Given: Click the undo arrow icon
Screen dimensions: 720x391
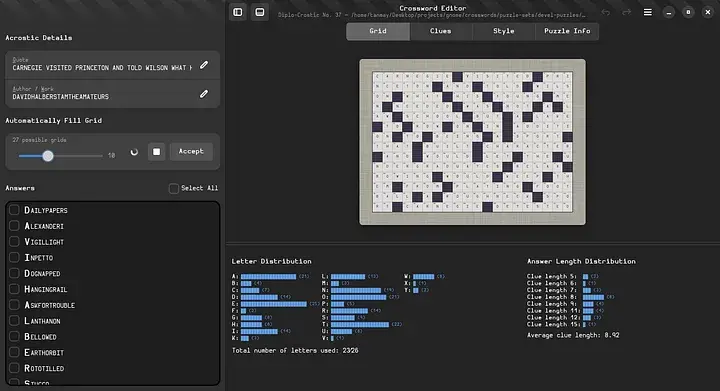Looking at the screenshot, I should coord(606,12).
